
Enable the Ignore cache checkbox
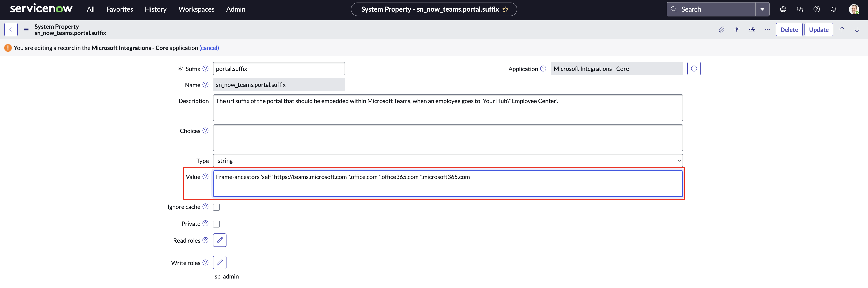[x=216, y=207]
